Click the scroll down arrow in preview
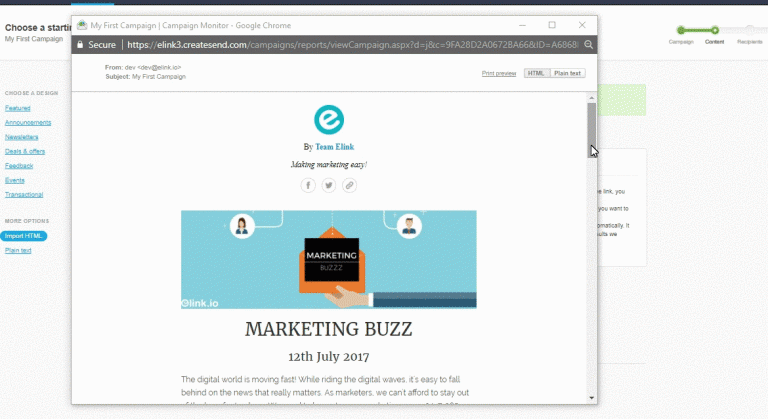This screenshot has height=419, width=768. click(x=592, y=398)
